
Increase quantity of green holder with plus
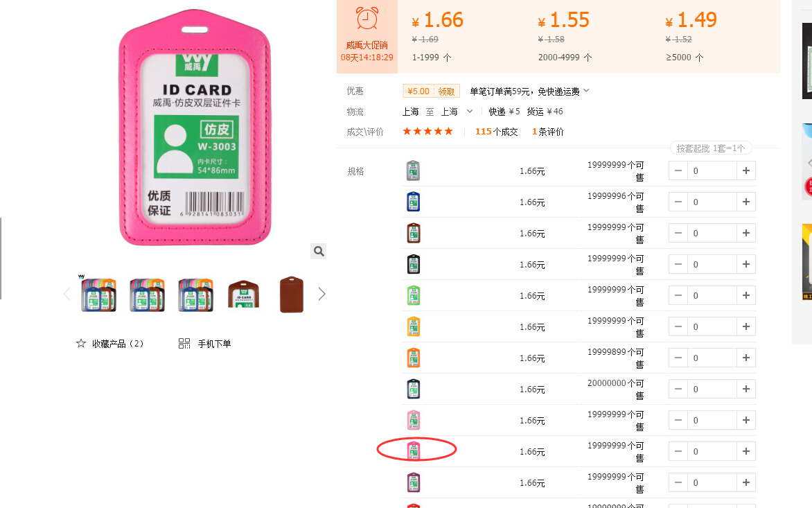point(745,296)
